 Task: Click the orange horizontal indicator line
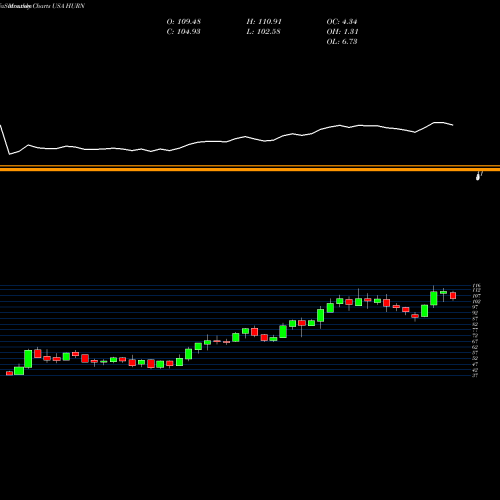(x=250, y=169)
